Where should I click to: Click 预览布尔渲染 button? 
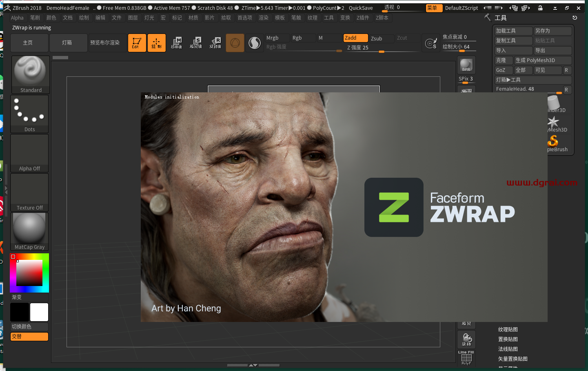pos(107,43)
